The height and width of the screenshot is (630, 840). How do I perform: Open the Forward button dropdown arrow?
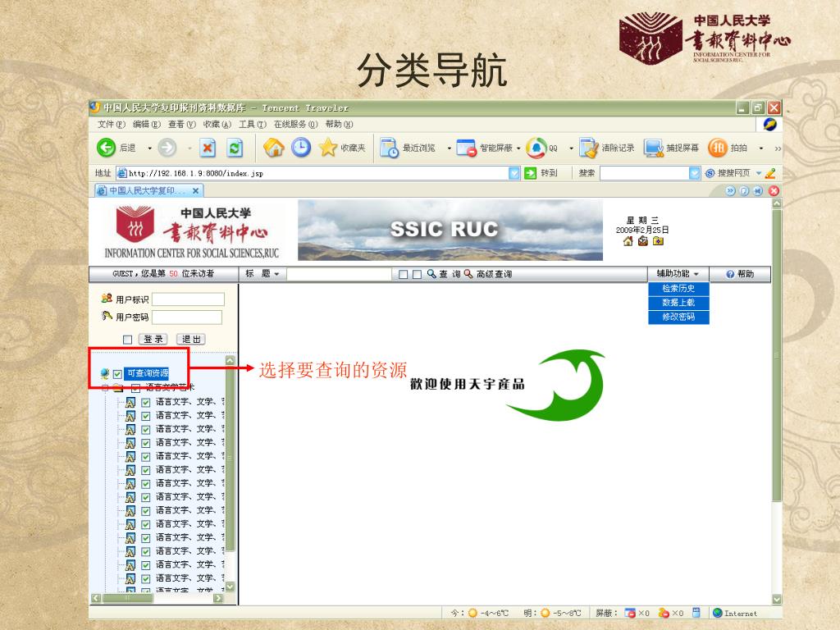click(x=189, y=148)
